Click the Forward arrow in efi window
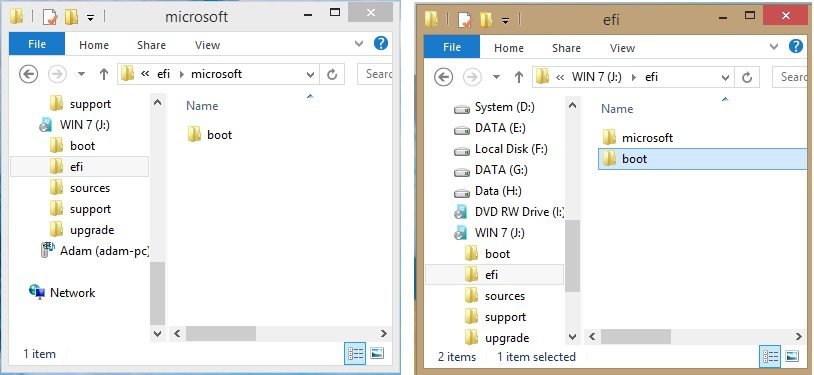 pos(472,77)
